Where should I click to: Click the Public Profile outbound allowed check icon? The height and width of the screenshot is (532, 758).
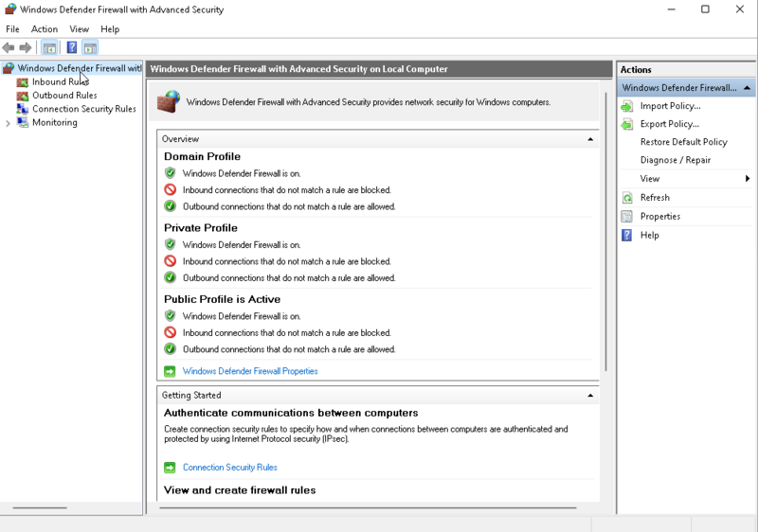(170, 348)
